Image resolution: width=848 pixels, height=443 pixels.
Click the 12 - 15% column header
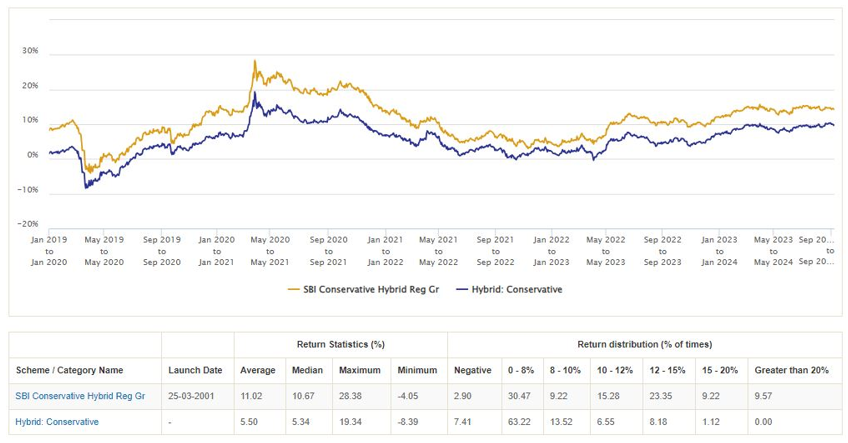[x=667, y=371]
